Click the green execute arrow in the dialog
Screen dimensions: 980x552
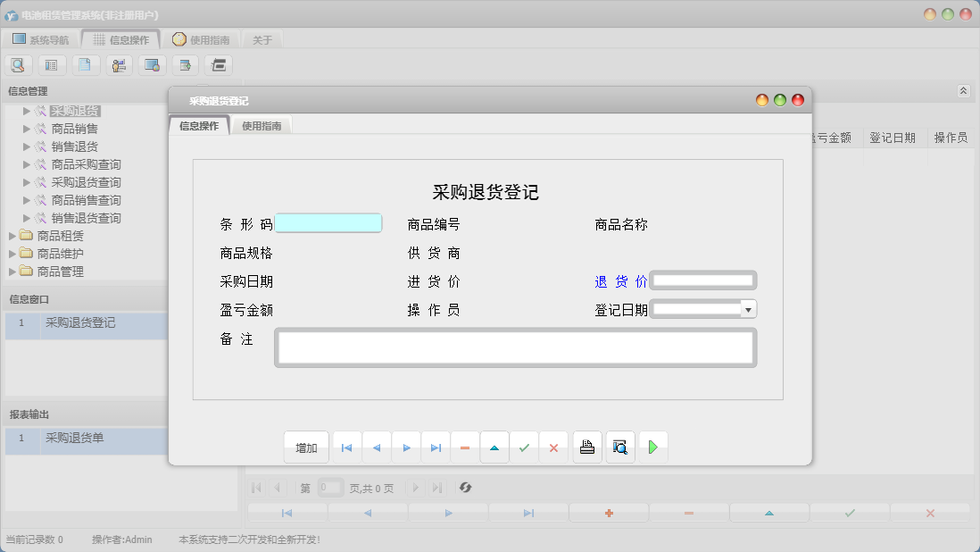(652, 447)
